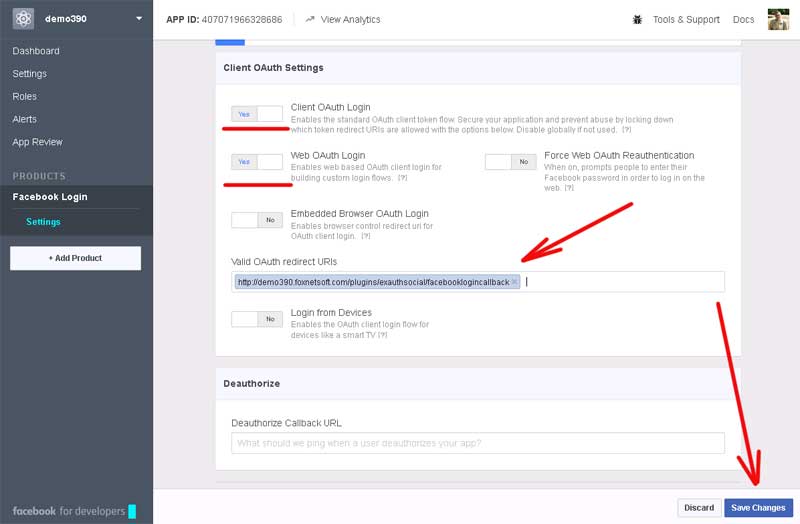Focus the Valid OAuth redirect URIs field
This screenshot has height=524, width=800.
point(478,282)
